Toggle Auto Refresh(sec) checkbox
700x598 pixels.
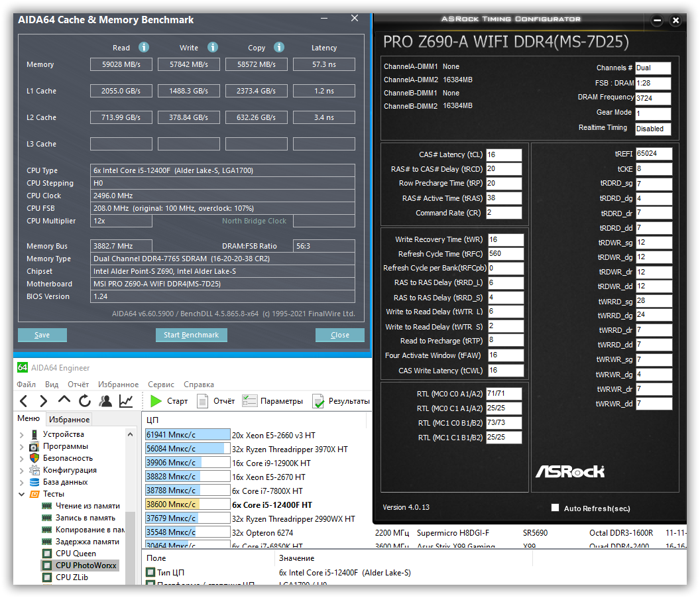[x=555, y=508]
